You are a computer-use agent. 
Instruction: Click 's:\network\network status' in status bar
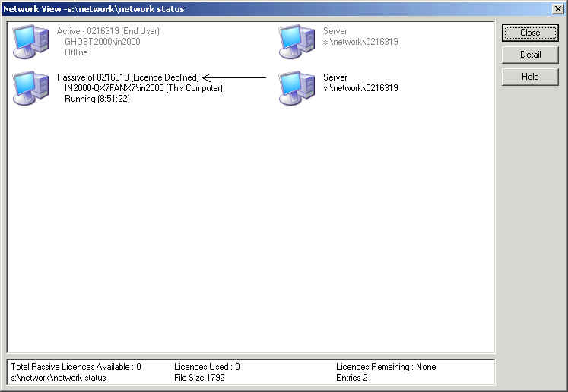pos(59,378)
